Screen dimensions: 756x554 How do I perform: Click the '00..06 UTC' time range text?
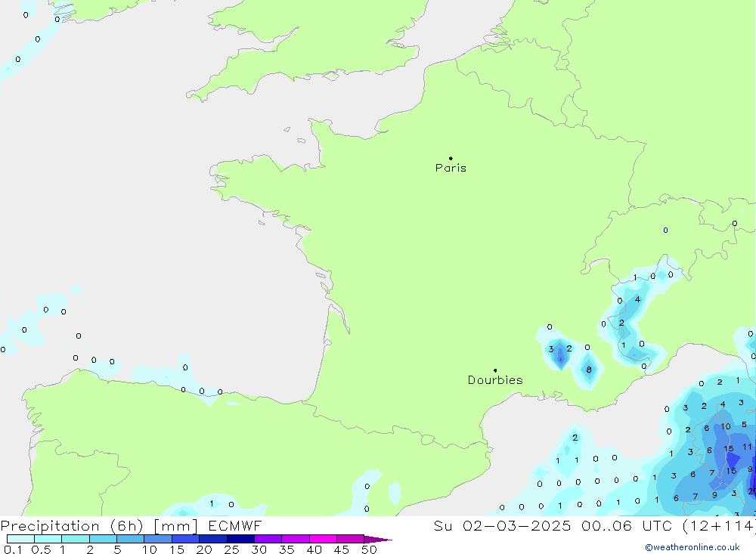(627, 525)
